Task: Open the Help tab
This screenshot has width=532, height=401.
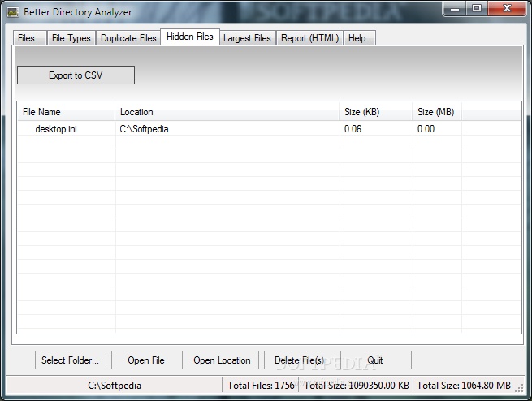Action: (360, 37)
